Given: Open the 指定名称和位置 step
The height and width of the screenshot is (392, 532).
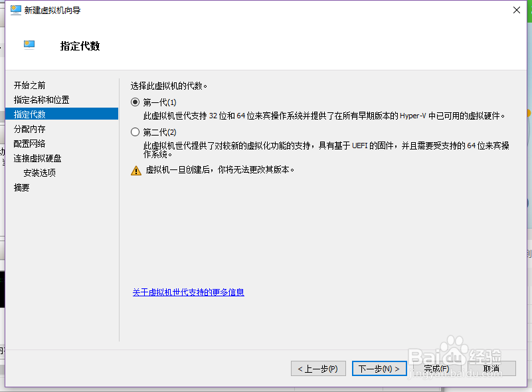Looking at the screenshot, I should (41, 100).
